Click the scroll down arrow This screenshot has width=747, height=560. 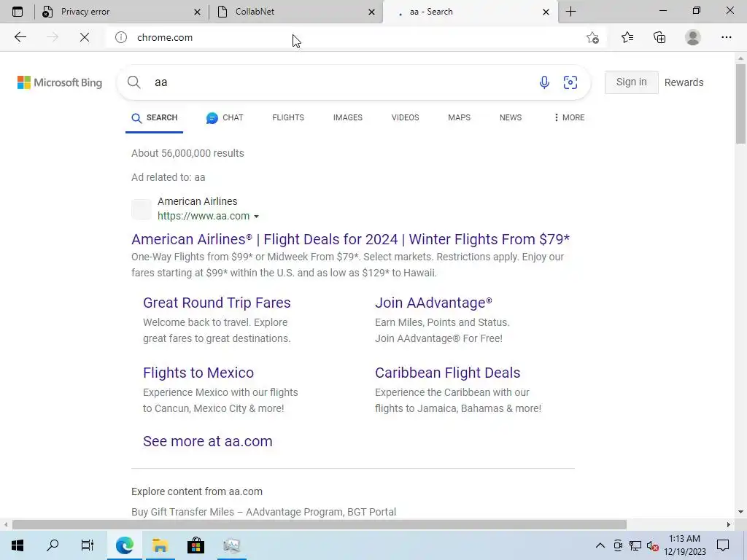click(x=740, y=512)
